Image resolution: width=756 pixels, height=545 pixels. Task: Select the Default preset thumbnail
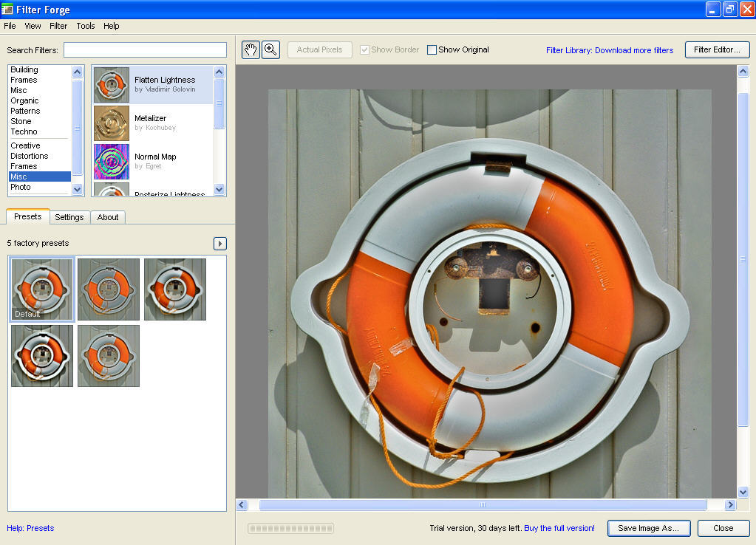pos(42,289)
